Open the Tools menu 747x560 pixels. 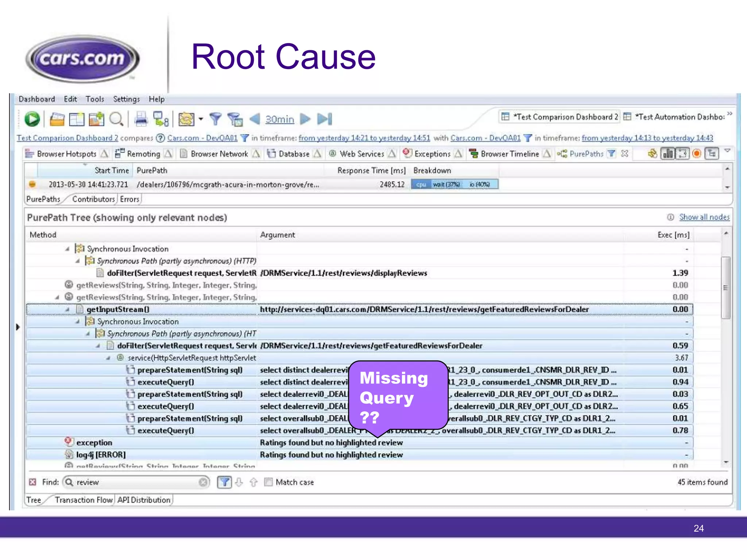(x=95, y=99)
